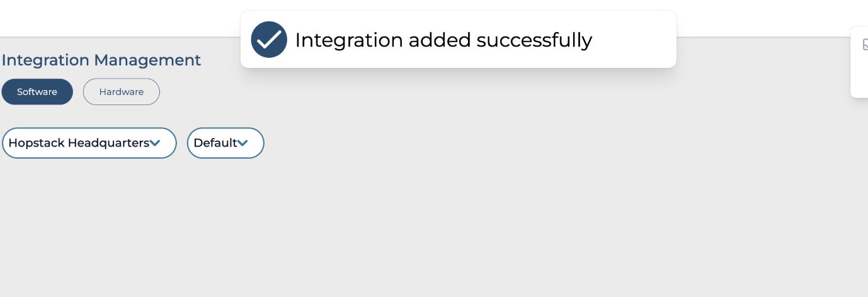
Task: Select the Hopstack Headquarters label text
Action: (79, 143)
